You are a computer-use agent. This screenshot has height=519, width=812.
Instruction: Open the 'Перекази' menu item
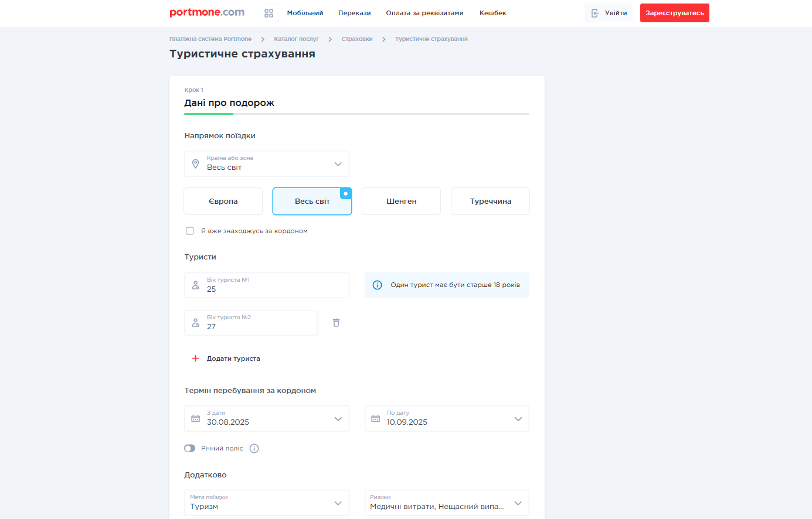tap(354, 13)
